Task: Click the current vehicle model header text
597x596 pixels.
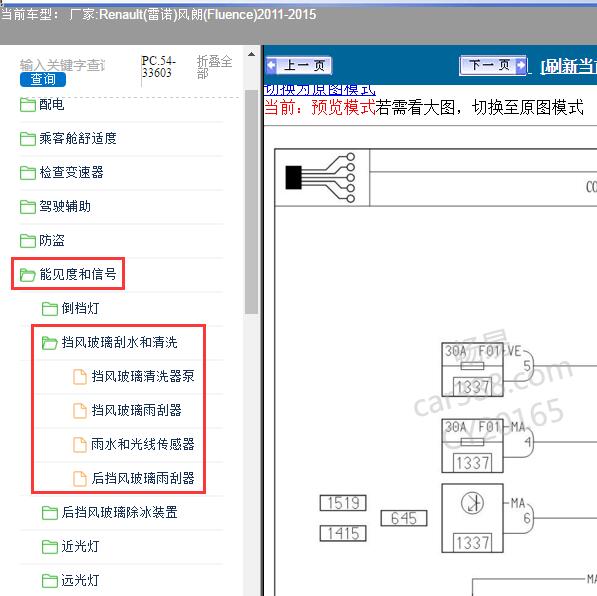Action: pyautogui.click(x=158, y=14)
